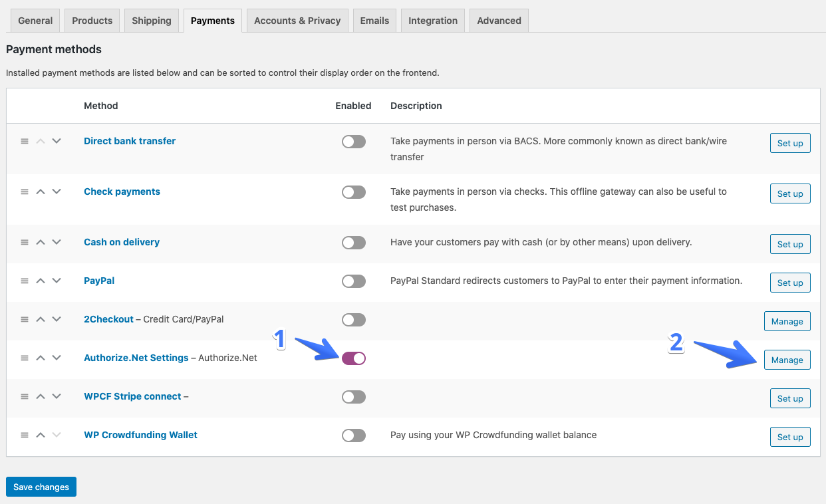Open the WP Crowdfunding Wallet link

click(140, 435)
